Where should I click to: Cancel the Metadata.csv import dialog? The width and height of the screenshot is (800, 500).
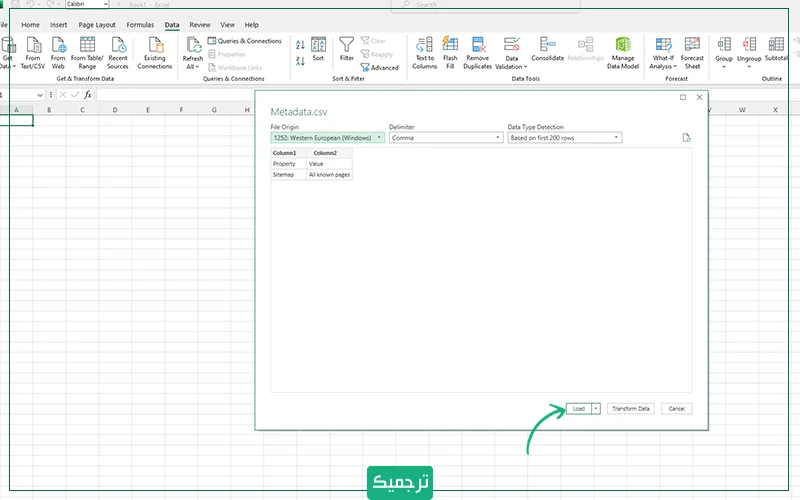pos(677,409)
